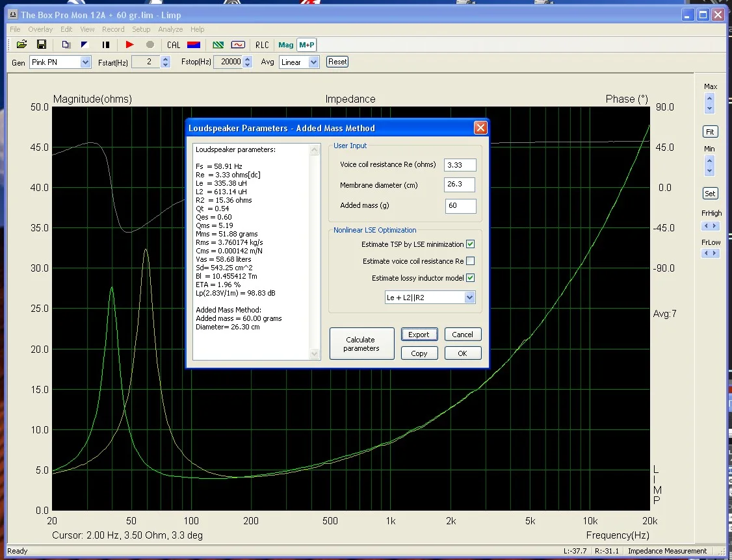Save the current measurement

[x=42, y=44]
